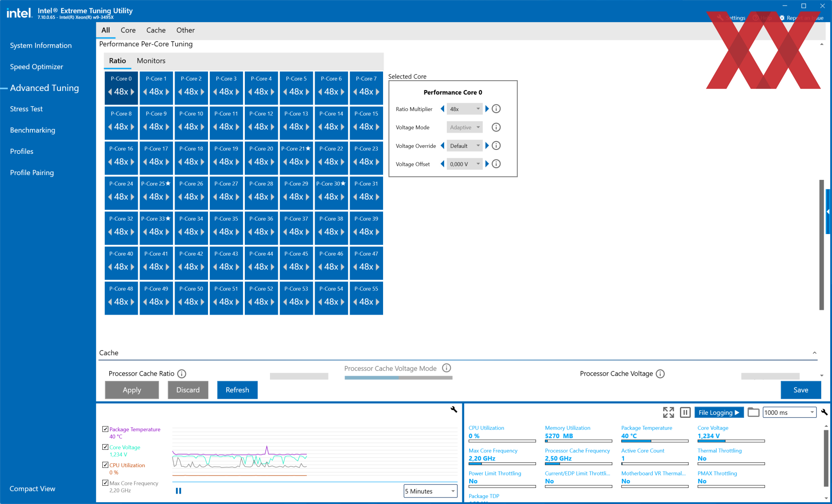Open the Voltage Override Default dropdown

[465, 146]
